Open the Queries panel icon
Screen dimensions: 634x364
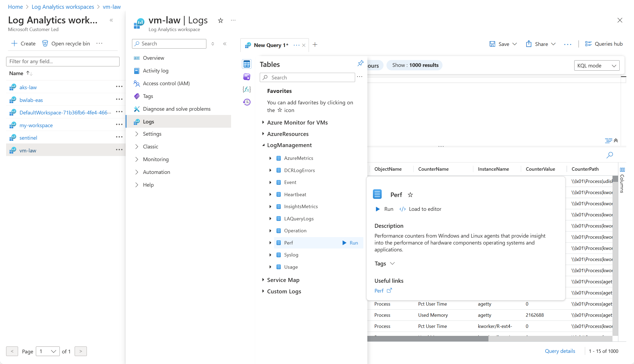(246, 77)
